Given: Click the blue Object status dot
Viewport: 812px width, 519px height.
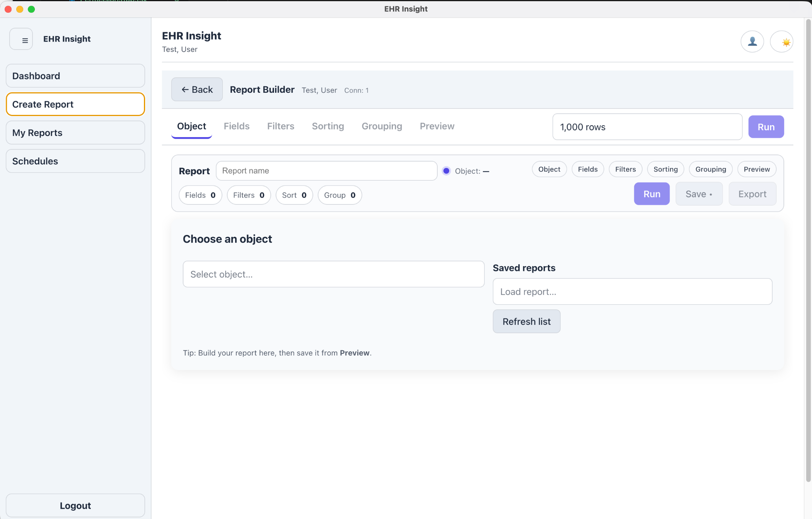Looking at the screenshot, I should 446,171.
